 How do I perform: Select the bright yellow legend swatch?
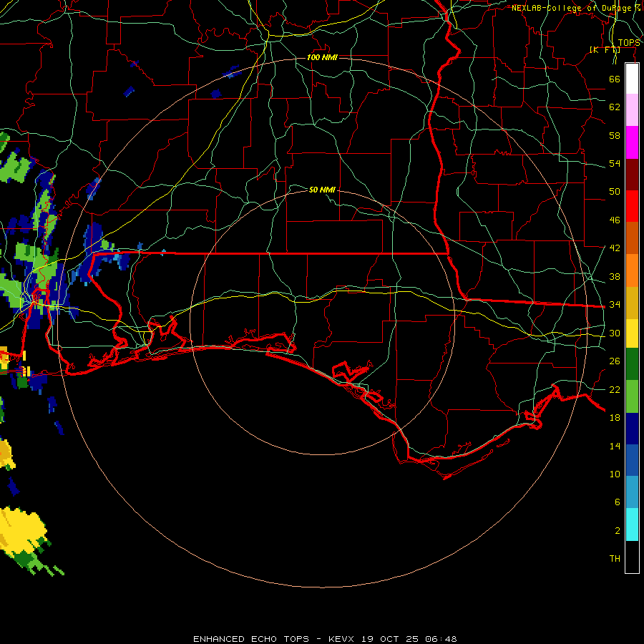click(x=632, y=333)
